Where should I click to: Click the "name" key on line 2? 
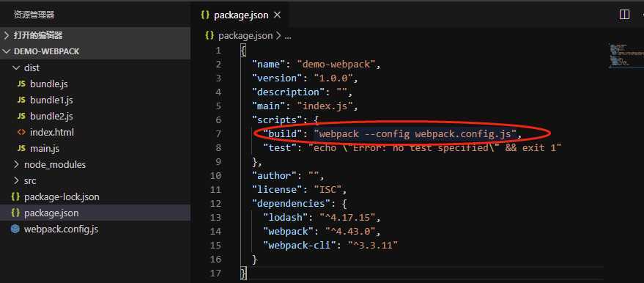pos(268,65)
